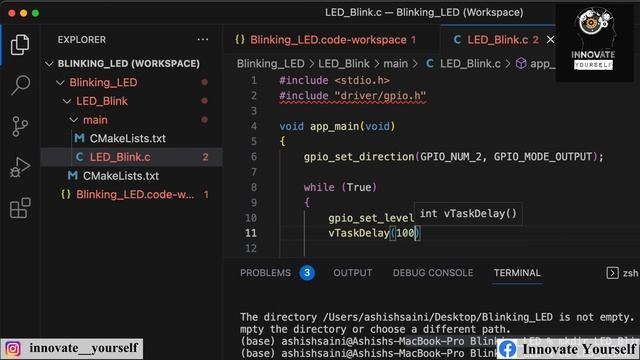This screenshot has height=360, width=640.
Task: Click the '#include <stdio.h>' line
Action: [x=334, y=80]
